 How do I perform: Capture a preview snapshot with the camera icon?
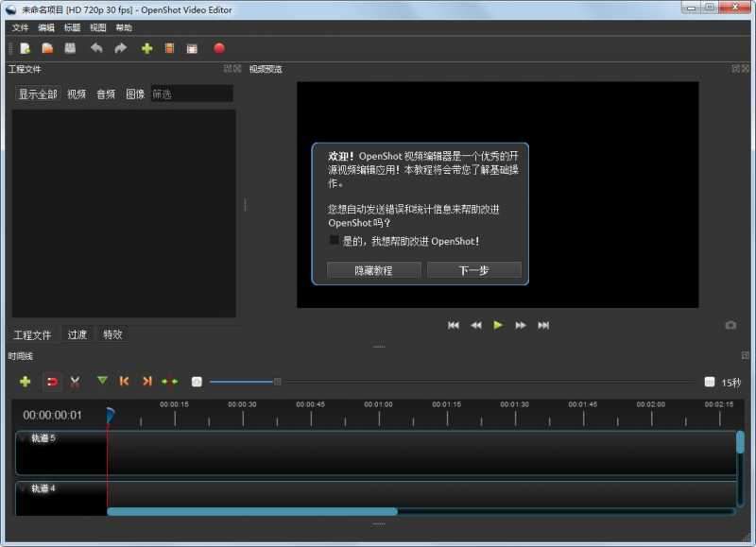click(x=732, y=325)
